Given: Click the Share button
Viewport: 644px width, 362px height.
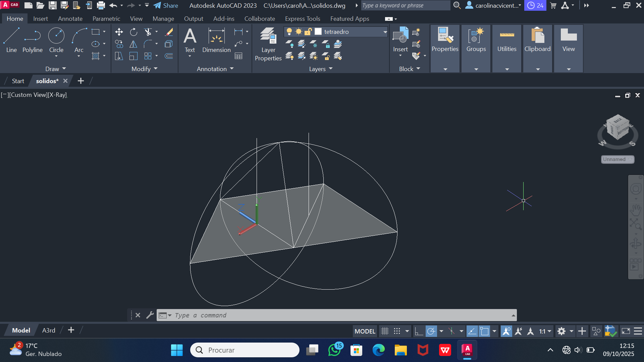Looking at the screenshot, I should pyautogui.click(x=166, y=5).
